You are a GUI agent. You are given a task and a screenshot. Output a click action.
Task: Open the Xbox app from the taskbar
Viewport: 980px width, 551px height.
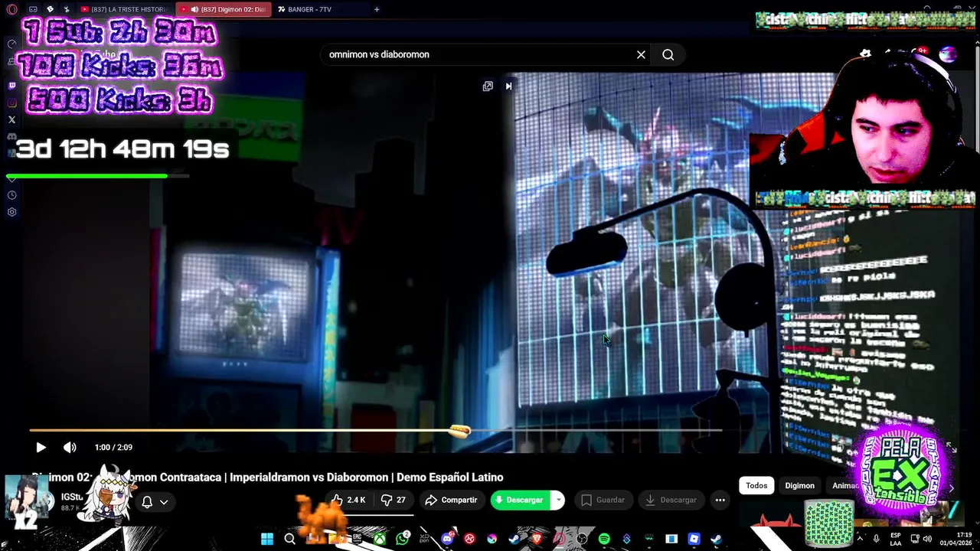(380, 539)
